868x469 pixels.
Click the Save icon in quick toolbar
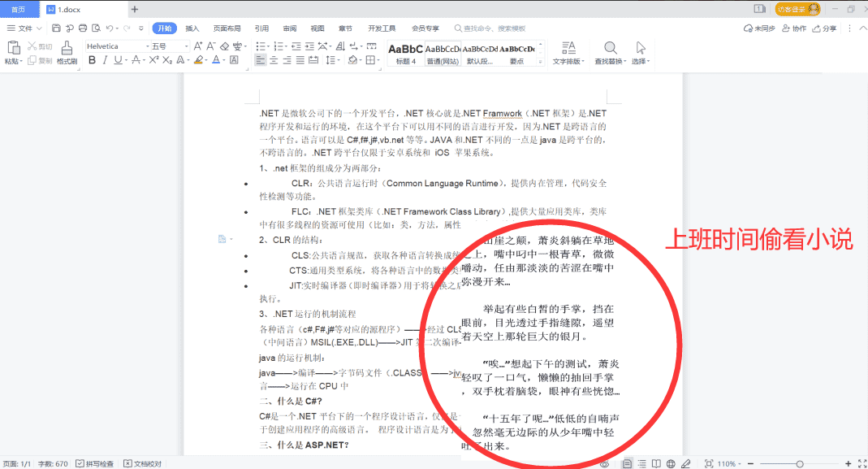(56, 28)
